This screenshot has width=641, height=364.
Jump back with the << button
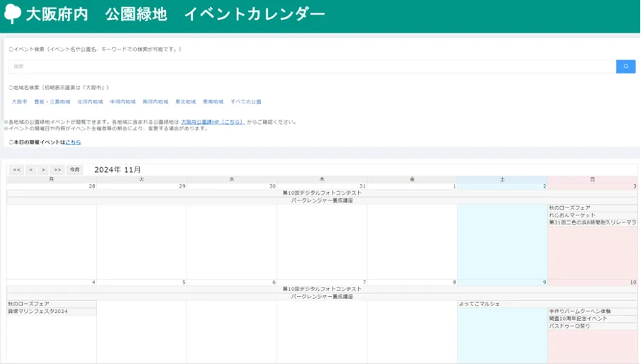point(16,170)
